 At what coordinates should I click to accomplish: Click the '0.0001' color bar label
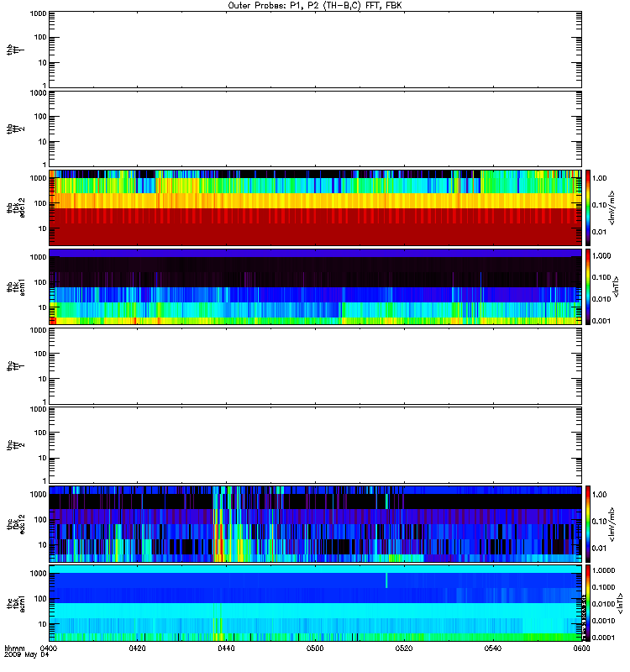603,638
